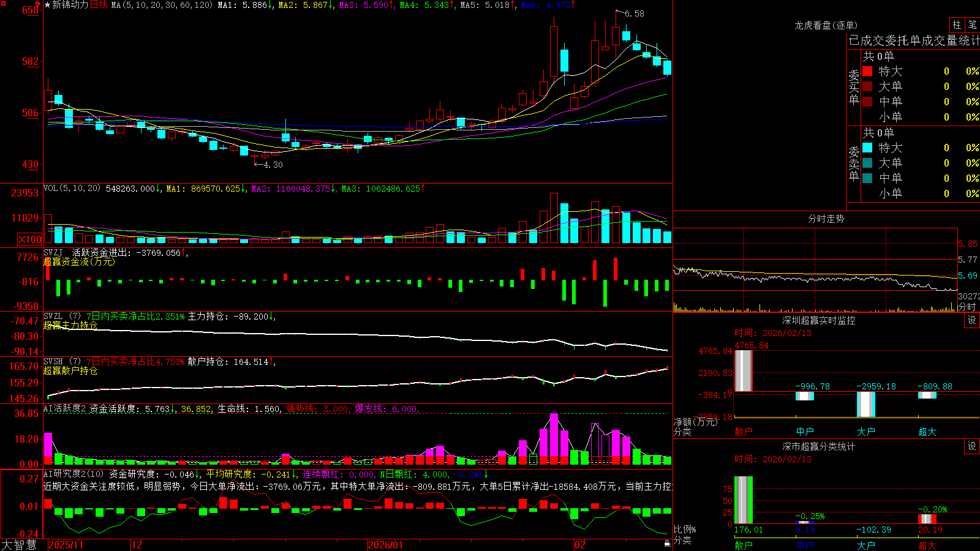Screen dimensions: 980x551
Task: Click the 散户 bar valued 4765.84
Action: tap(744, 370)
